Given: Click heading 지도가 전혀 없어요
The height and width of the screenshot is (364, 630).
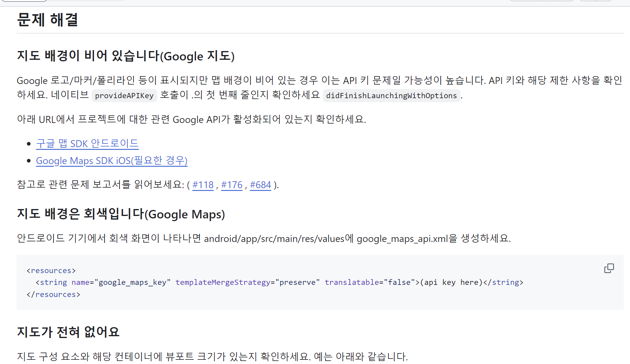Looking at the screenshot, I should (x=68, y=332).
